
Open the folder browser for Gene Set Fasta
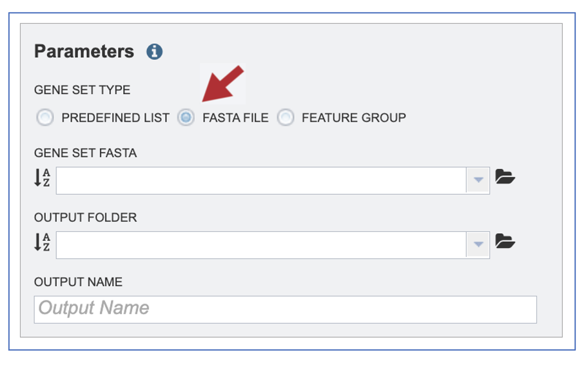(505, 177)
